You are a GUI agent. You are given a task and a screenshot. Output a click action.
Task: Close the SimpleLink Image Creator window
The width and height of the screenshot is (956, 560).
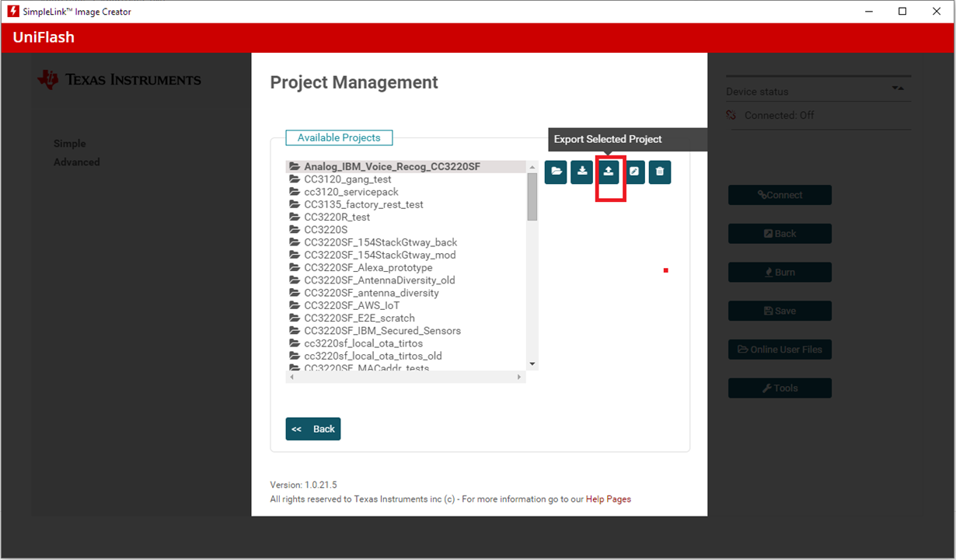coord(937,12)
